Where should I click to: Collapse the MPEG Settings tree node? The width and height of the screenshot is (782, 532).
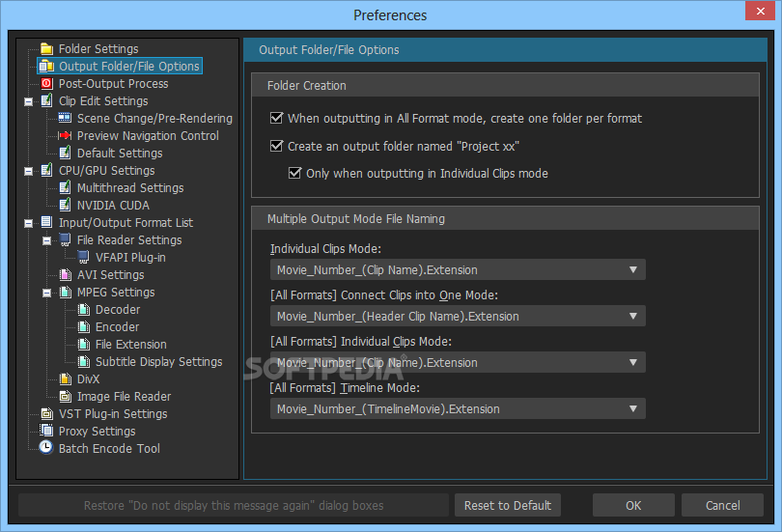(x=47, y=294)
